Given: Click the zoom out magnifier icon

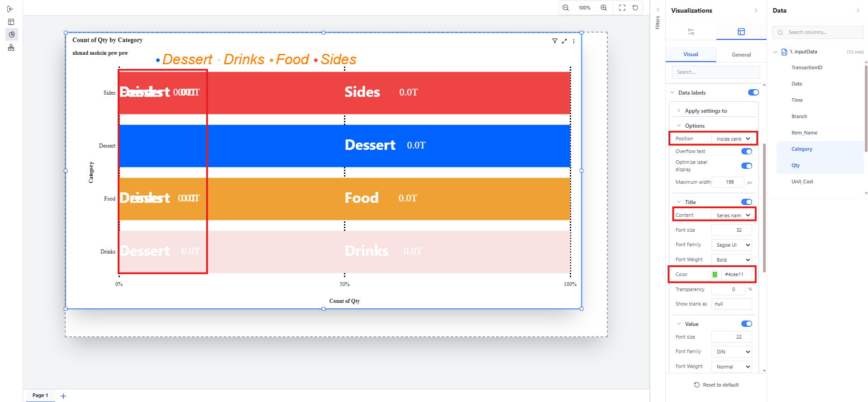Looking at the screenshot, I should point(566,8).
